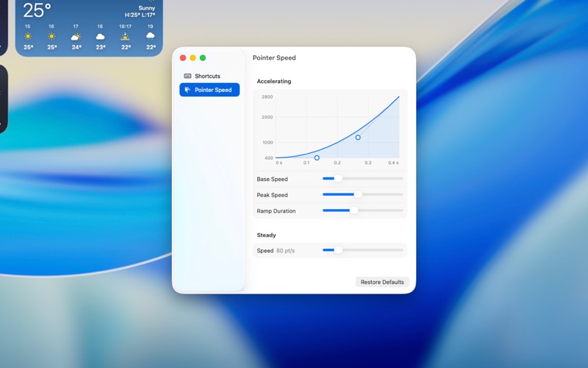Click the 'Steady' section heading
This screenshot has height=368, width=588.
(x=266, y=235)
